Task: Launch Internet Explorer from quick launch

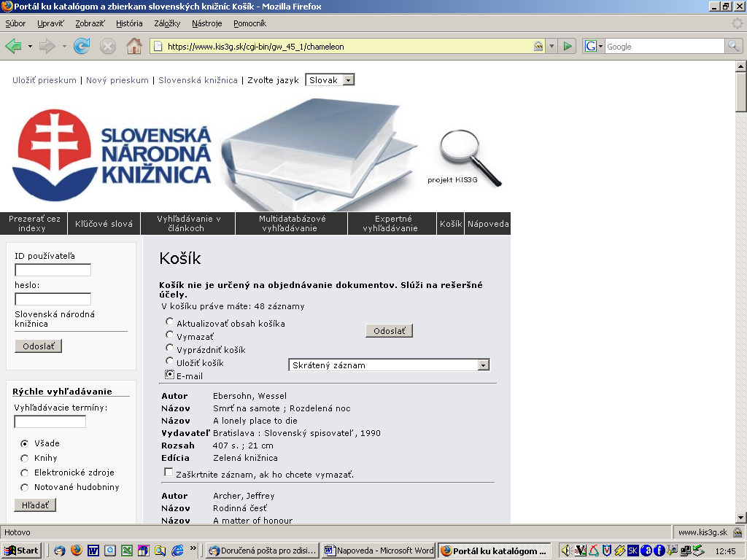Action: point(177,551)
